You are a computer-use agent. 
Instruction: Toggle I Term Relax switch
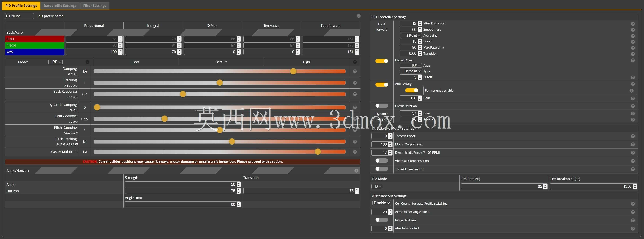[382, 61]
